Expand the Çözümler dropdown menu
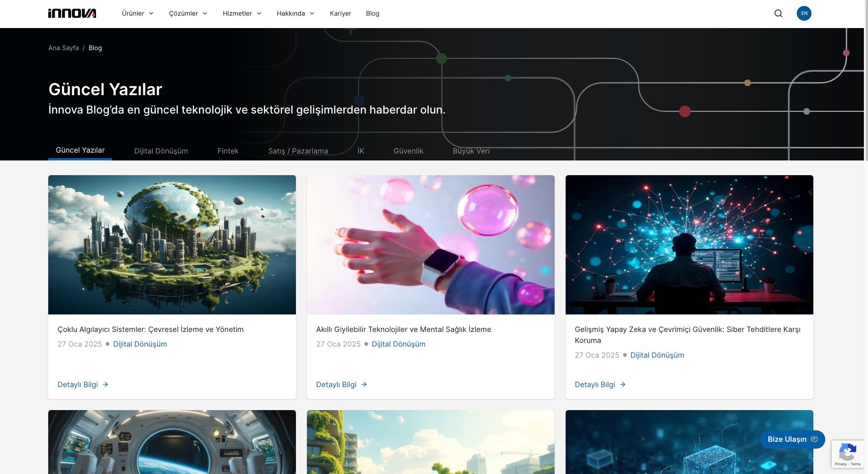 [x=188, y=13]
